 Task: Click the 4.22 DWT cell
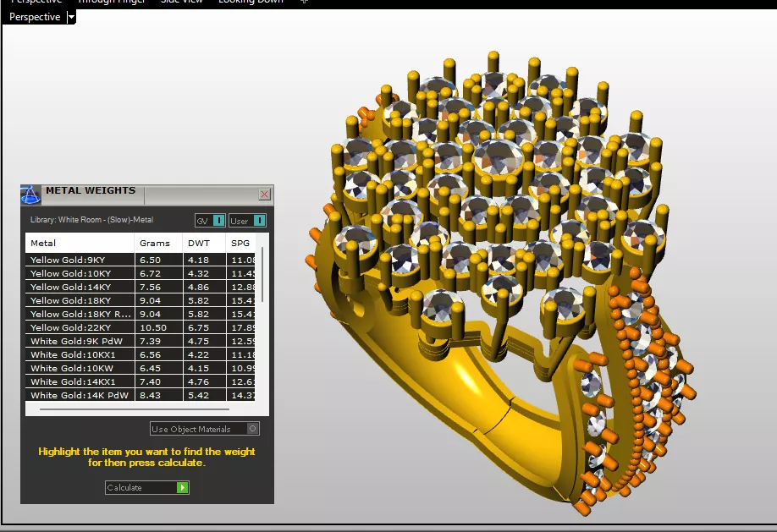tap(205, 354)
